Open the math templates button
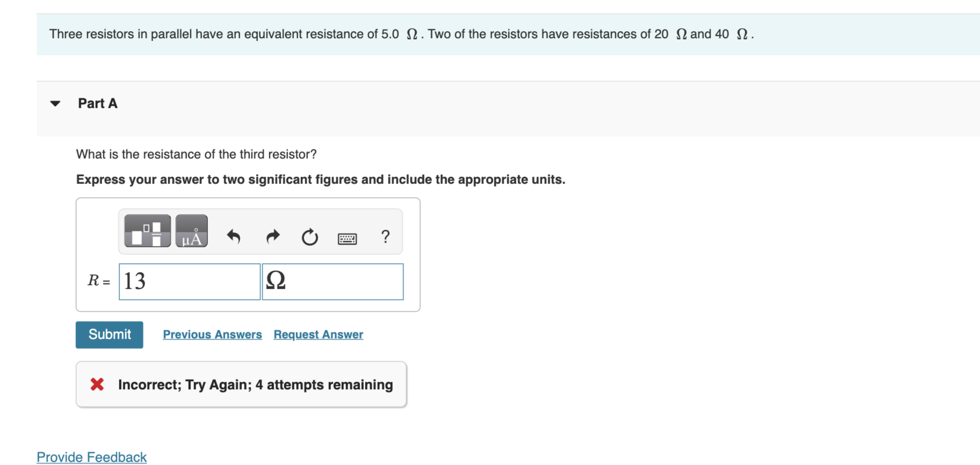The image size is (980, 465). click(147, 231)
